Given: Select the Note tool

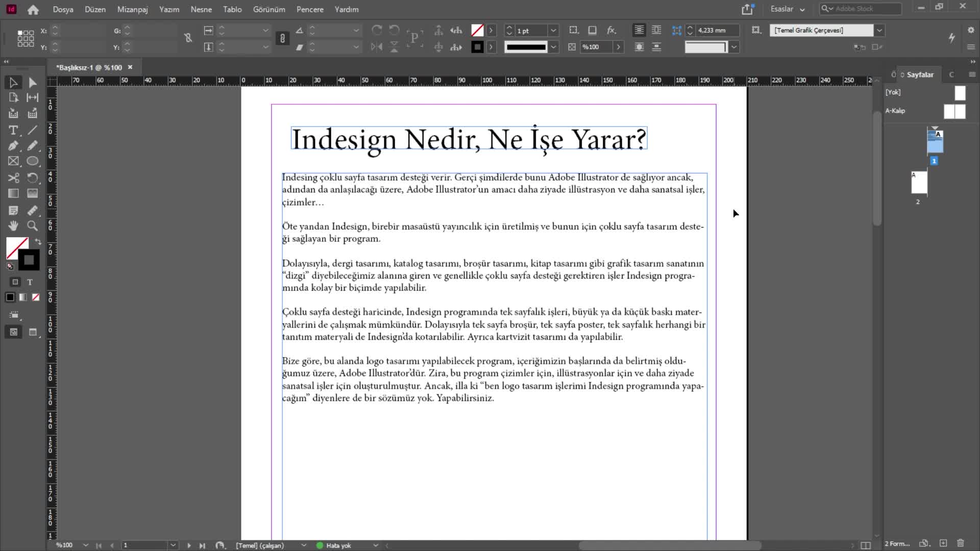Looking at the screenshot, I should [13, 210].
